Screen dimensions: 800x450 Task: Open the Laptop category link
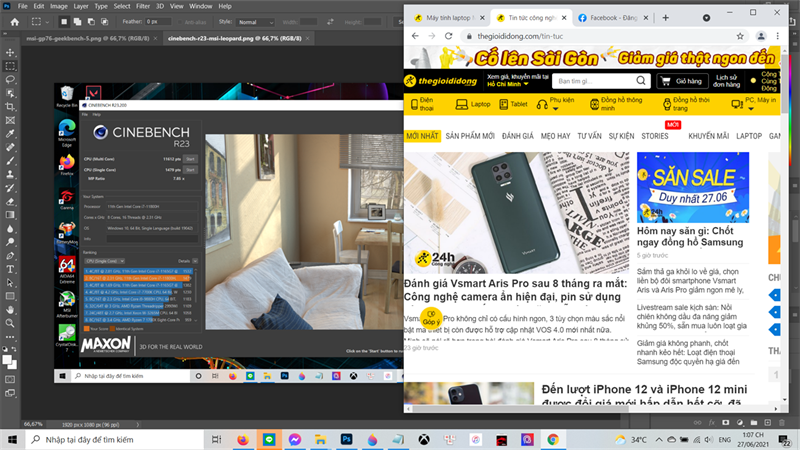(473, 104)
